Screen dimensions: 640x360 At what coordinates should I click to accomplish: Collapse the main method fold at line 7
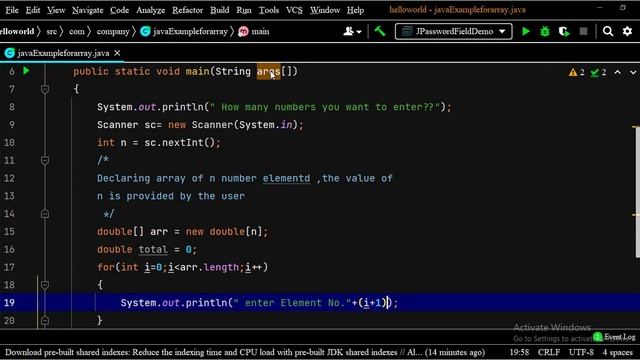pos(45,89)
